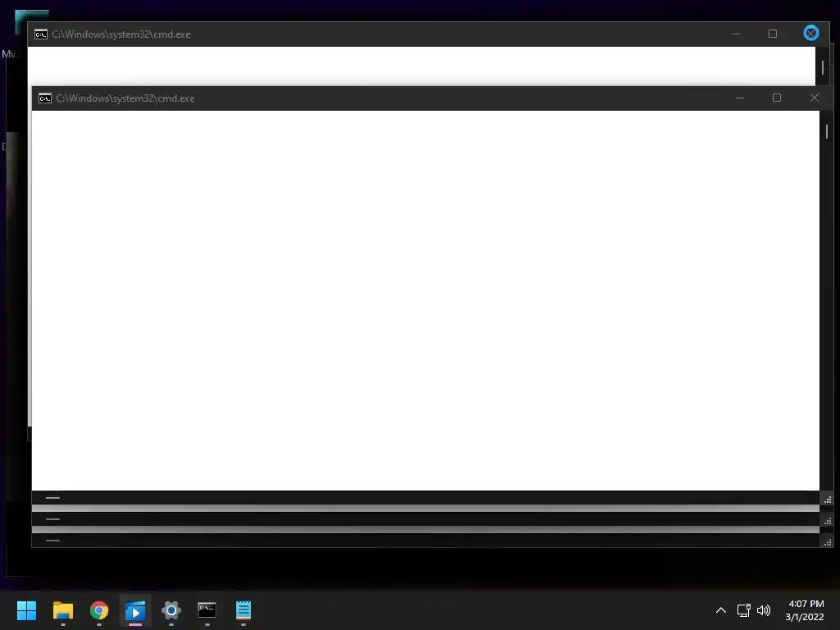Minimize the front cmd.exe window

(x=740, y=98)
